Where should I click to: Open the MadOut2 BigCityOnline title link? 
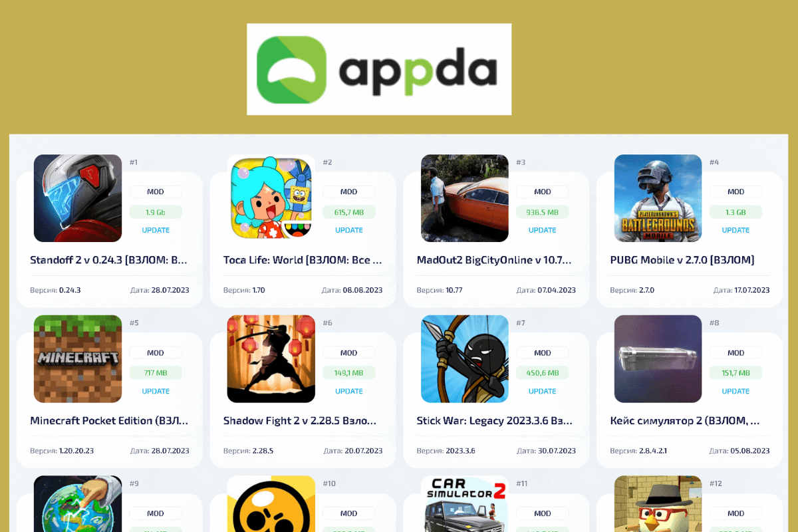[494, 260]
